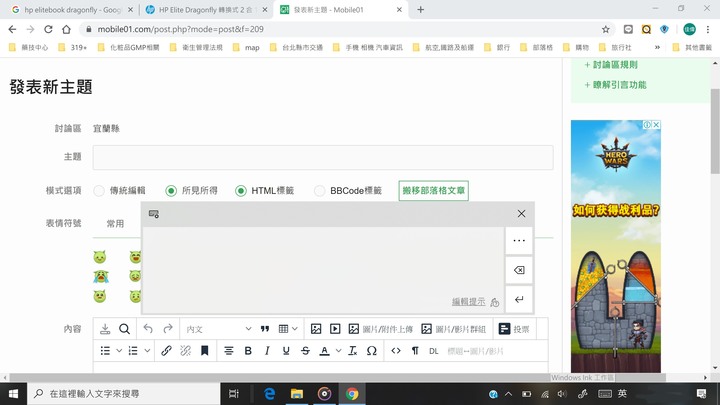Tap the backspace key in handwriting panel
The image size is (720, 405).
519,270
